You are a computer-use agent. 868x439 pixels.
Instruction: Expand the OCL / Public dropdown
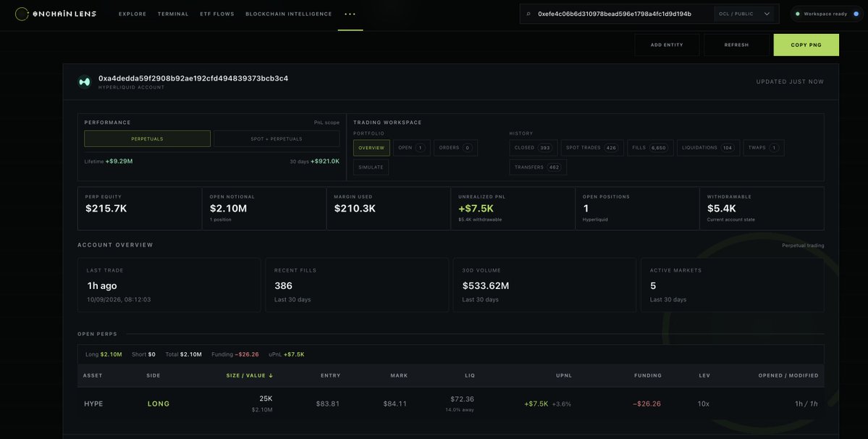point(744,14)
